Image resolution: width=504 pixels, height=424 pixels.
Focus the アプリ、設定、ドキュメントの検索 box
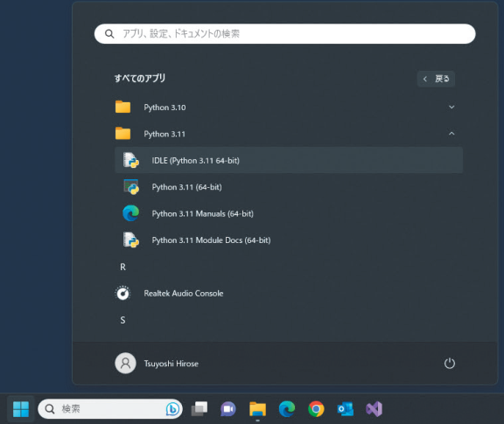[x=284, y=34]
